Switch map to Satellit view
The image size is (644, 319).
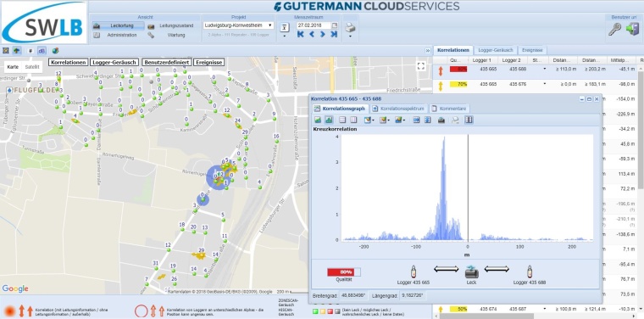point(31,66)
